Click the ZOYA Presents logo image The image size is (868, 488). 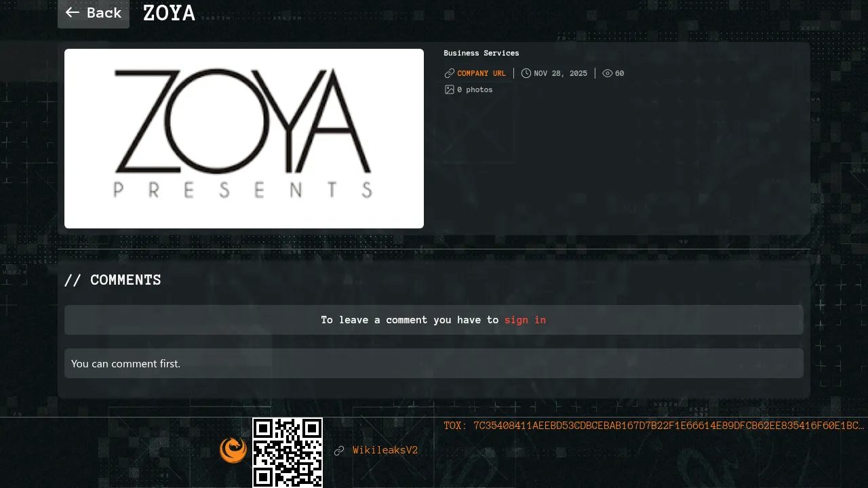[244, 138]
